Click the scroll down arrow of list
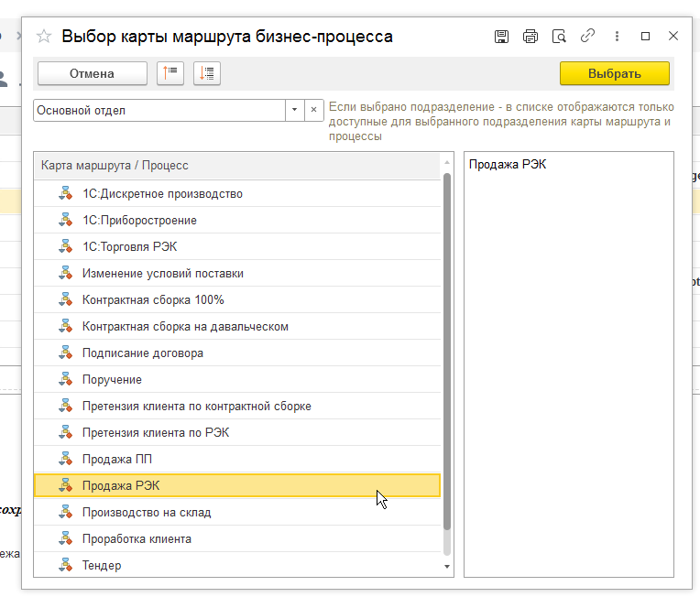The height and width of the screenshot is (597, 700). point(447,567)
